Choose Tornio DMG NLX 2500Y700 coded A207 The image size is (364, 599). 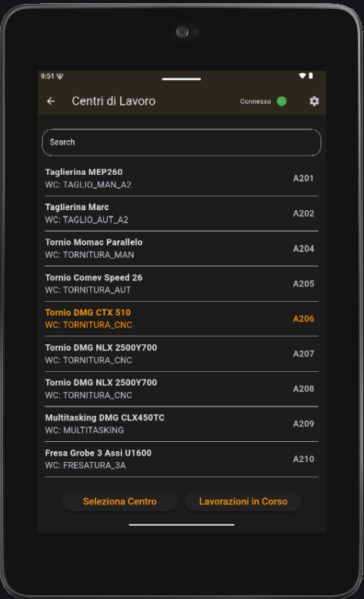click(x=182, y=353)
